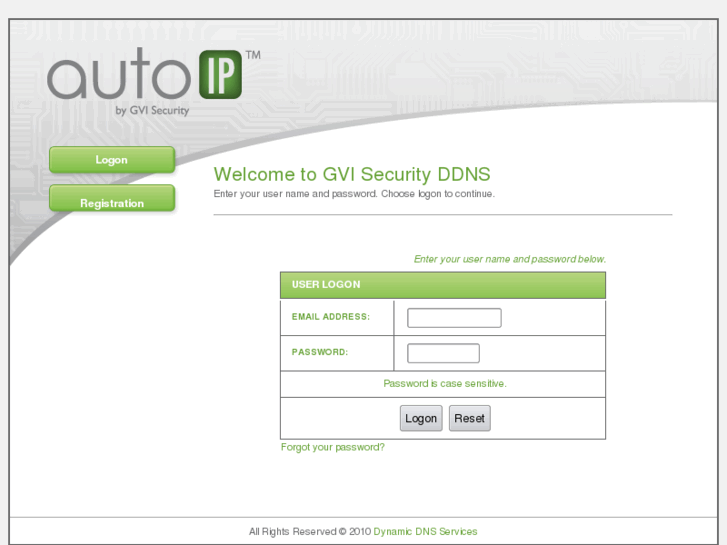Submit the form with the gray Logon button
727x545 pixels.
(421, 418)
